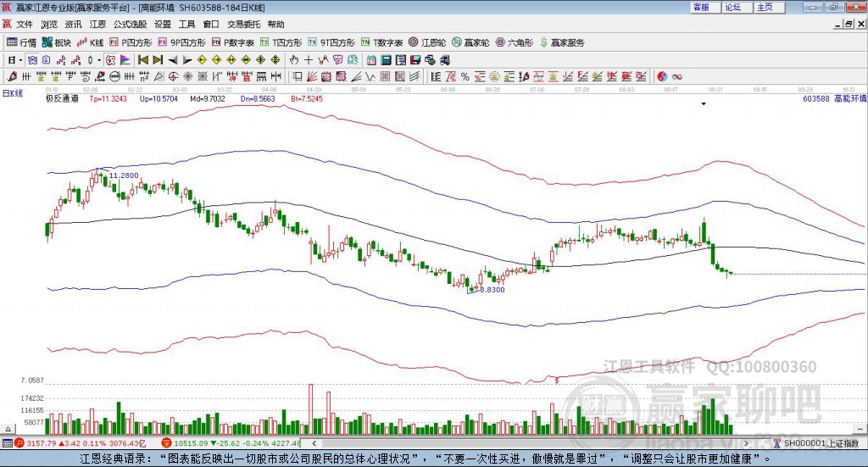Toggle the colored flag display button
Screen dimensions: 868x467
125,60
